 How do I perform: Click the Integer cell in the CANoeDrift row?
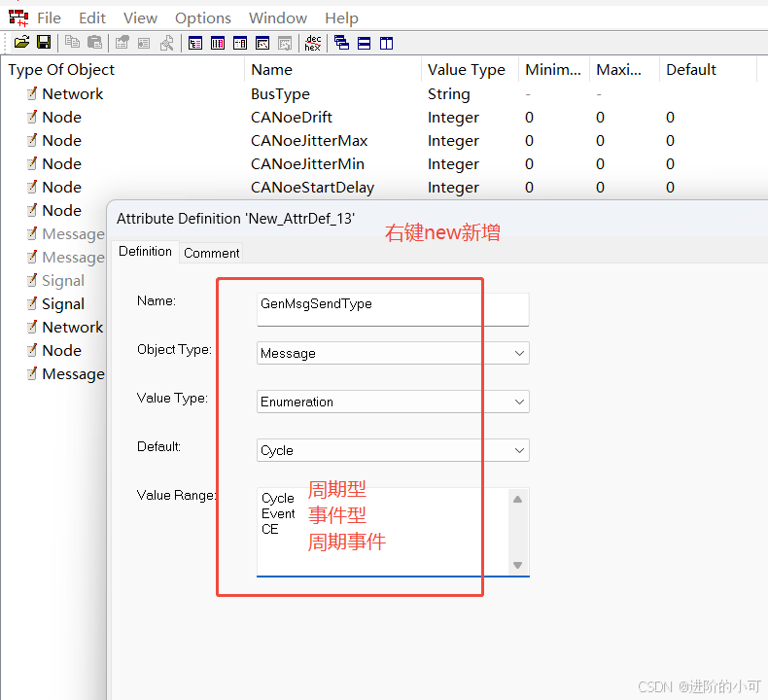[453, 118]
